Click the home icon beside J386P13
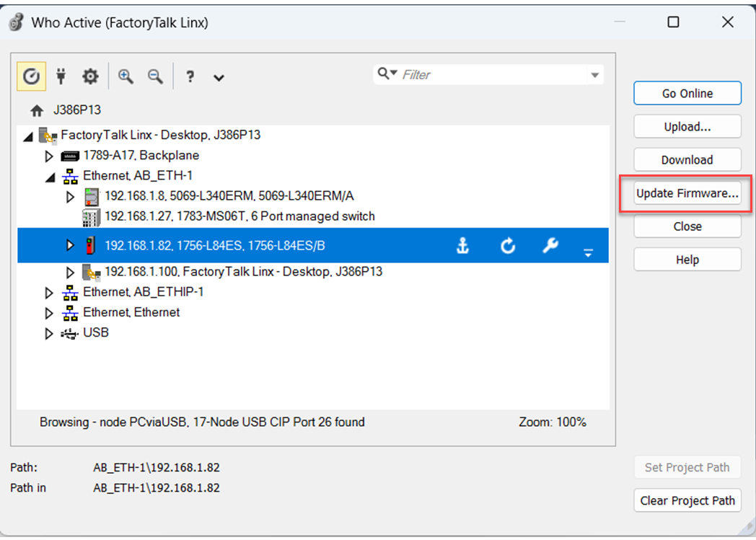Screen dimensions: 756x540 [x=37, y=111]
